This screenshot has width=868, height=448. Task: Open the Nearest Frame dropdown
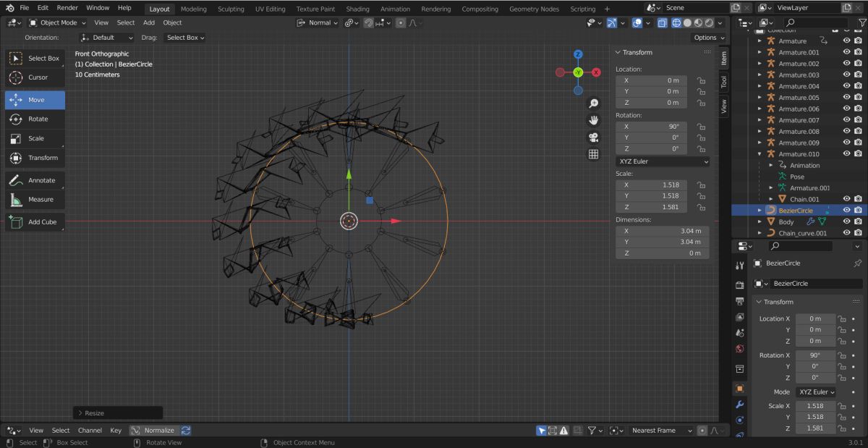click(x=660, y=430)
